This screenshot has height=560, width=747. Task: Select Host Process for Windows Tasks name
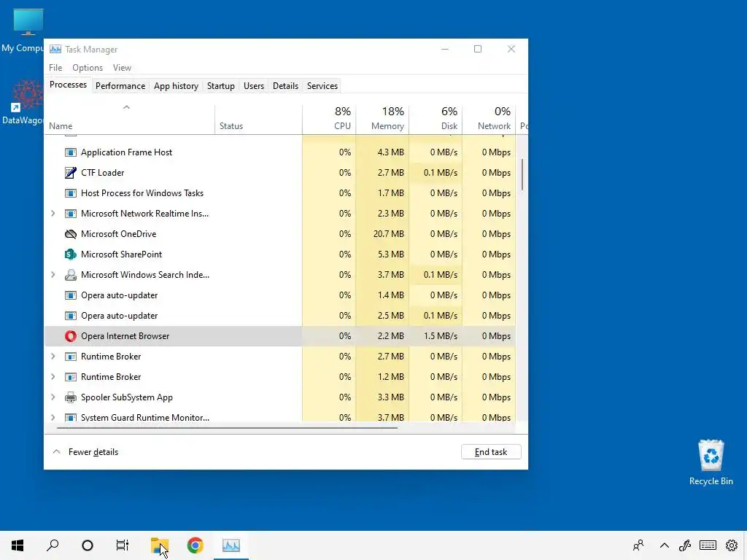tap(142, 193)
